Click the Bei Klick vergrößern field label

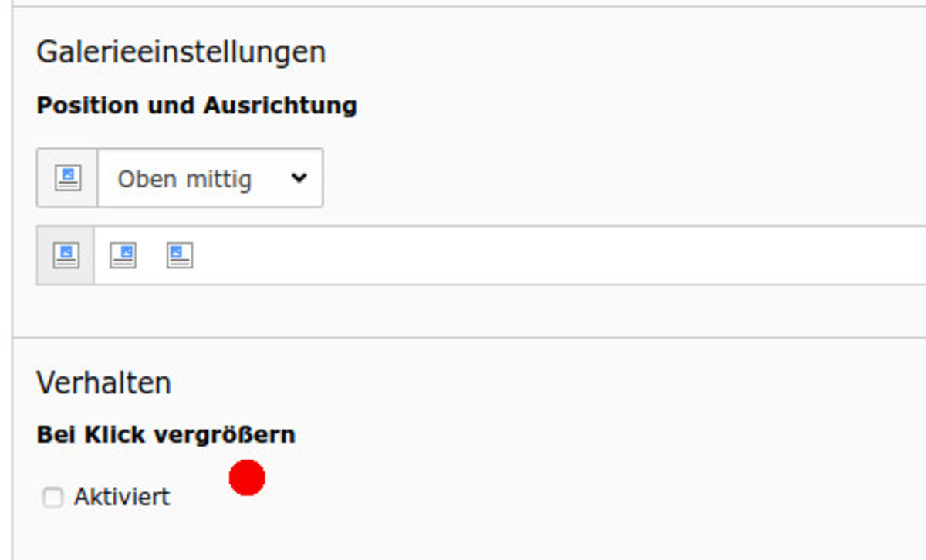166,435
